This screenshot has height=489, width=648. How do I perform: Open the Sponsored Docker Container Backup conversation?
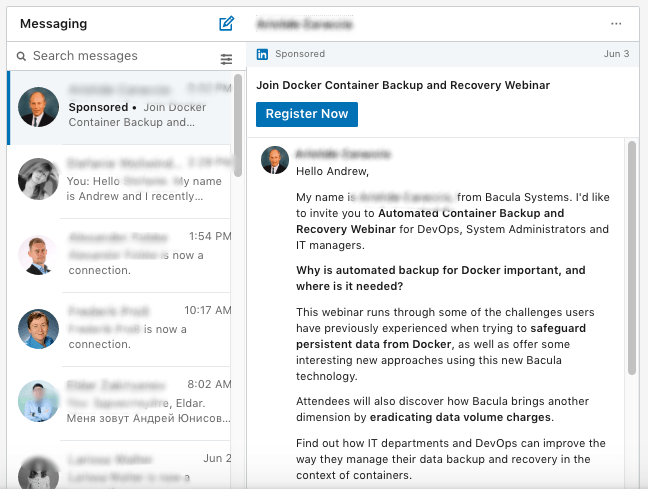121,107
